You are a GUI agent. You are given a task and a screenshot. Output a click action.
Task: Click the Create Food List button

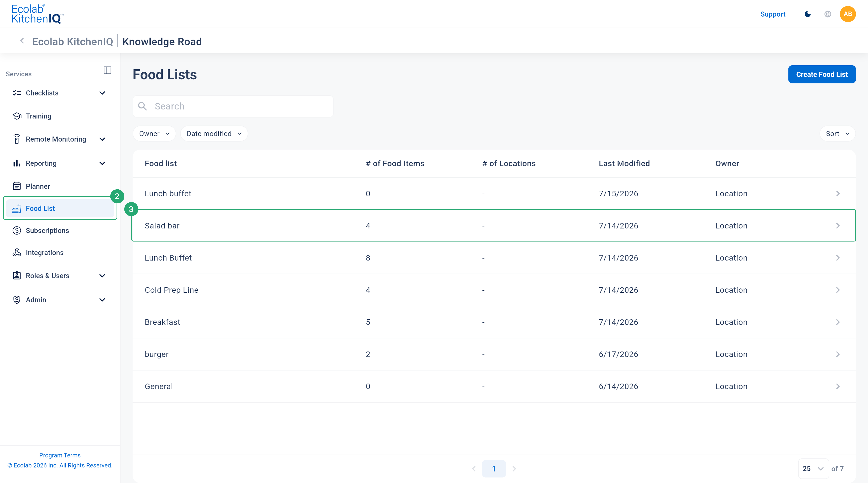coord(822,74)
